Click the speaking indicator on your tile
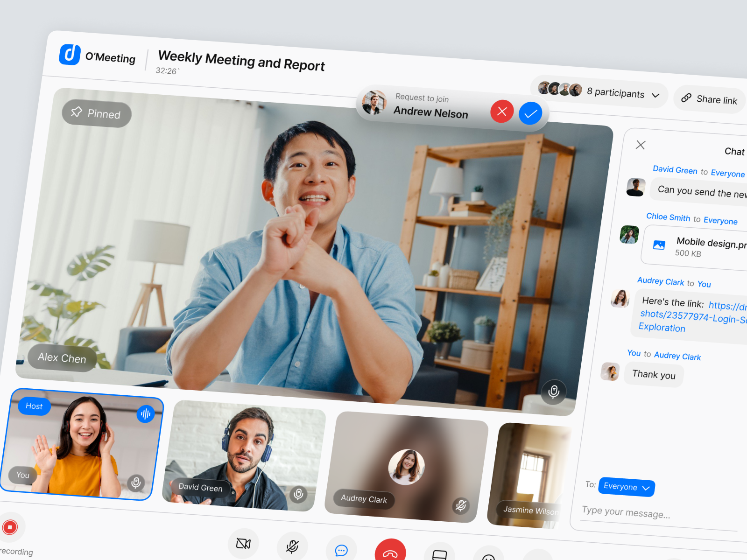747x560 pixels. pyautogui.click(x=146, y=413)
